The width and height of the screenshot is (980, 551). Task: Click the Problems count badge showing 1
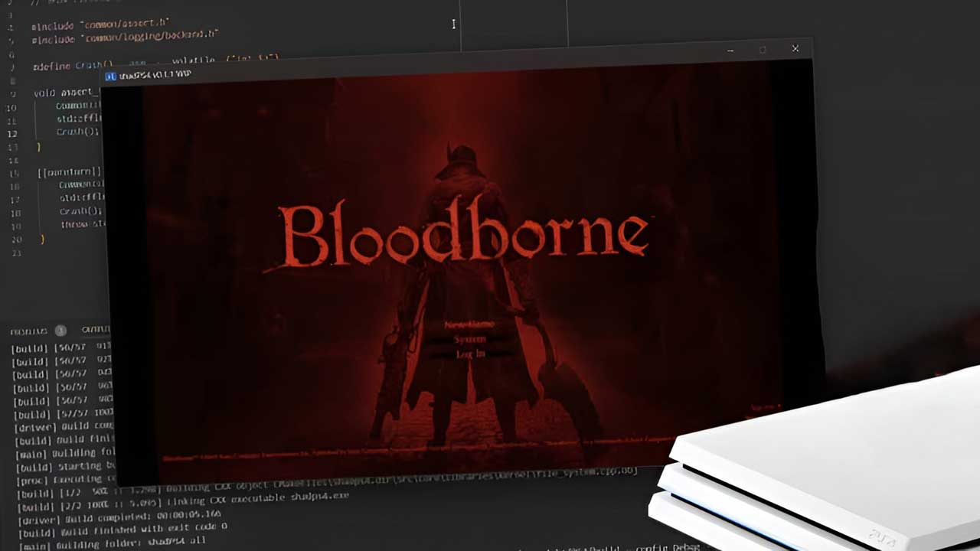(60, 331)
